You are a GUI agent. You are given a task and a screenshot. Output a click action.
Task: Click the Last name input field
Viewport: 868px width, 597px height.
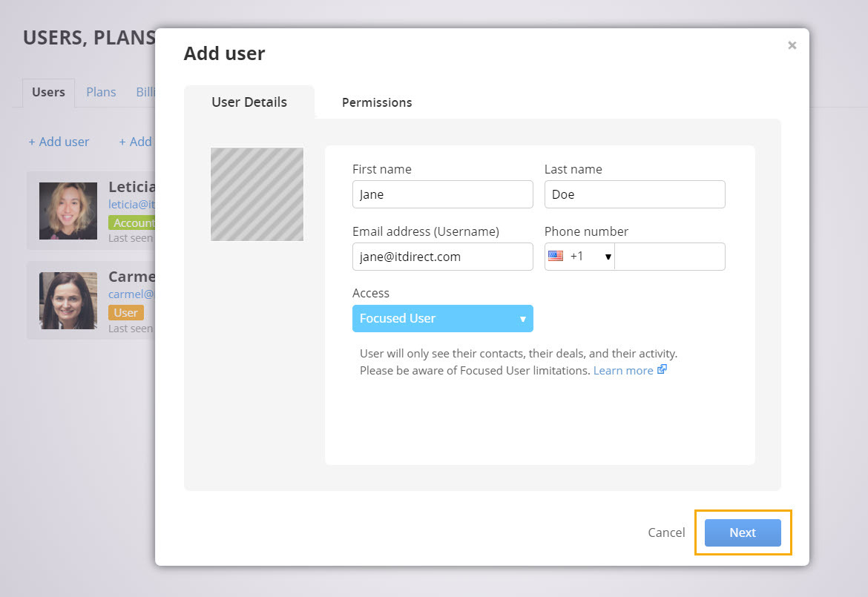pos(634,194)
